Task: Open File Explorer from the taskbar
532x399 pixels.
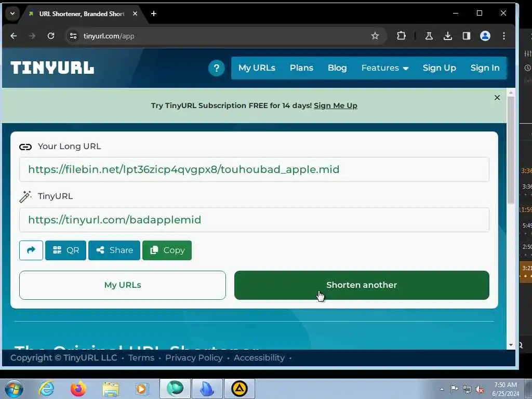Action: (x=111, y=389)
